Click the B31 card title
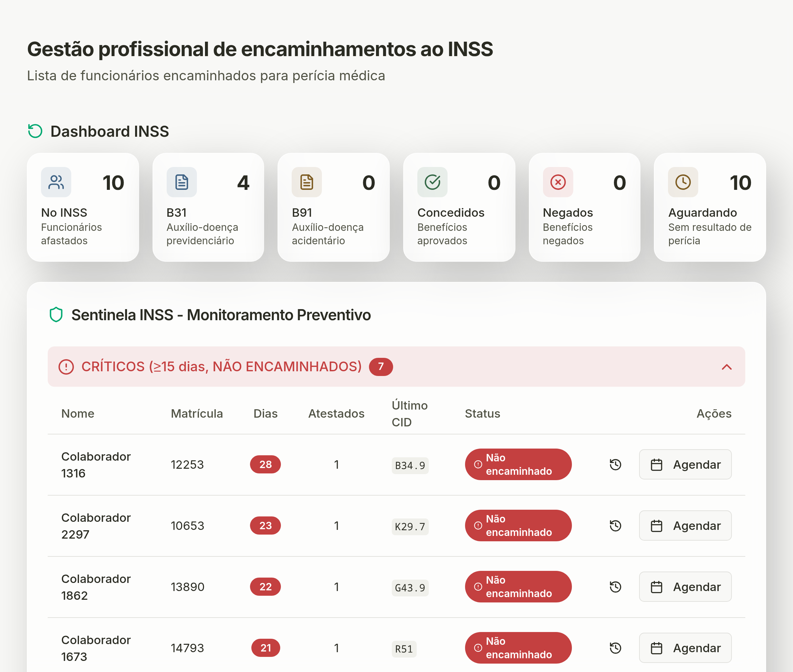This screenshot has width=793, height=672. 176,213
